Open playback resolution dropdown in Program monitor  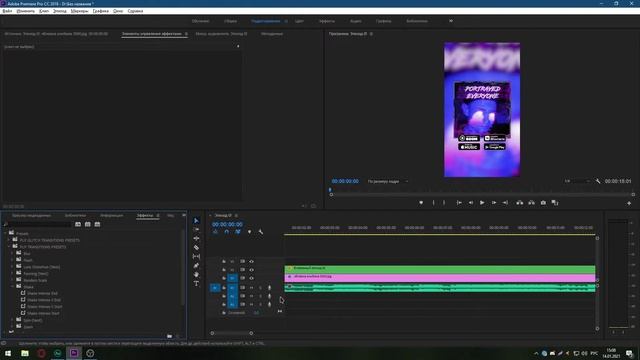(577, 181)
